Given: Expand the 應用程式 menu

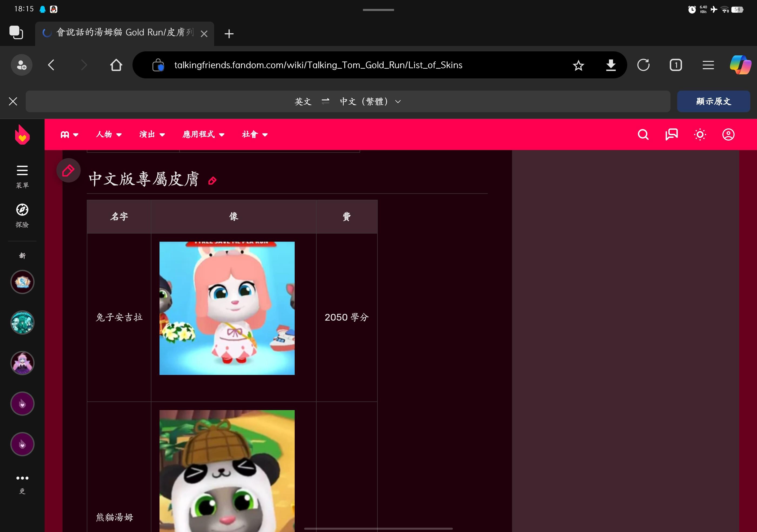Looking at the screenshot, I should coord(203,134).
